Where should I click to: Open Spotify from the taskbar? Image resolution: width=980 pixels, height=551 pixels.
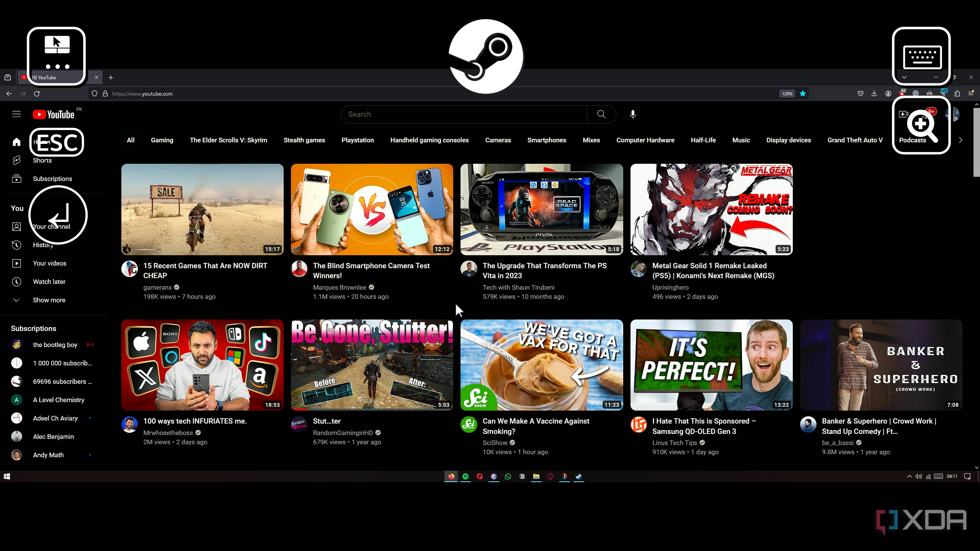coord(465,476)
